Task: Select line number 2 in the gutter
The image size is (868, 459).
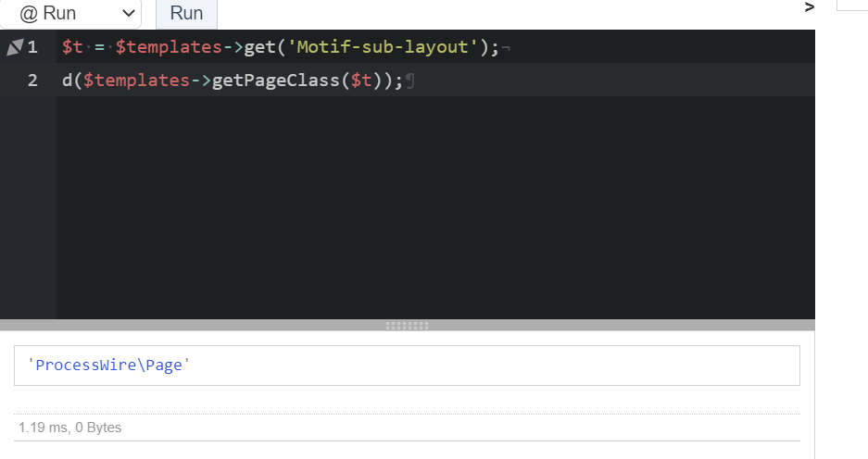Action: (x=33, y=81)
